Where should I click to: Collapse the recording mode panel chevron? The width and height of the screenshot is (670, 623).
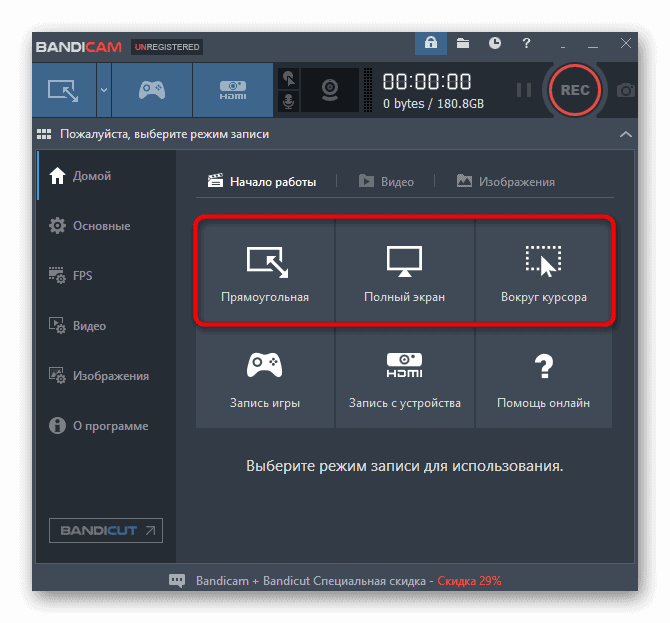626,134
